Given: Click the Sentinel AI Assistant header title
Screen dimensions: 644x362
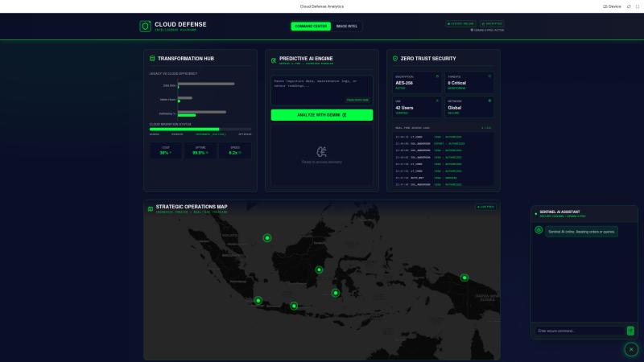Looking at the screenshot, I should point(559,212).
